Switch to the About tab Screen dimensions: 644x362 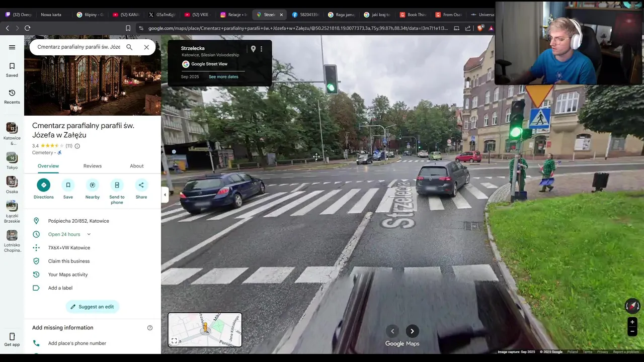(x=137, y=166)
